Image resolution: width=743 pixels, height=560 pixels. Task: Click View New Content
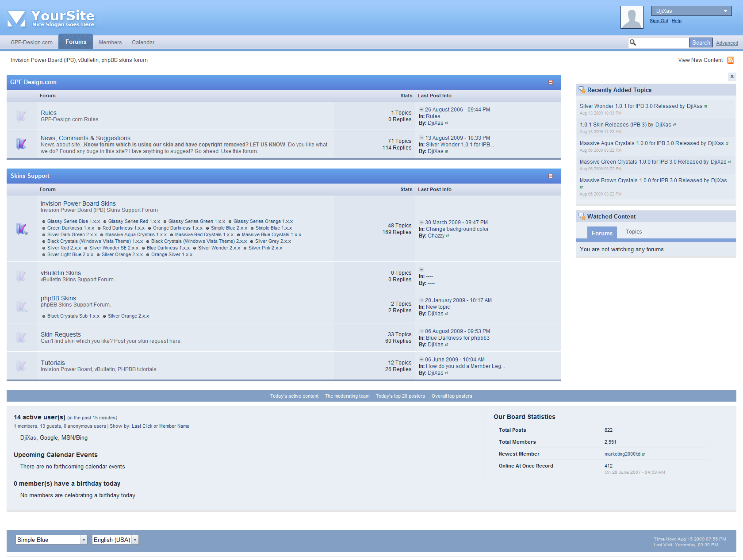(x=700, y=60)
